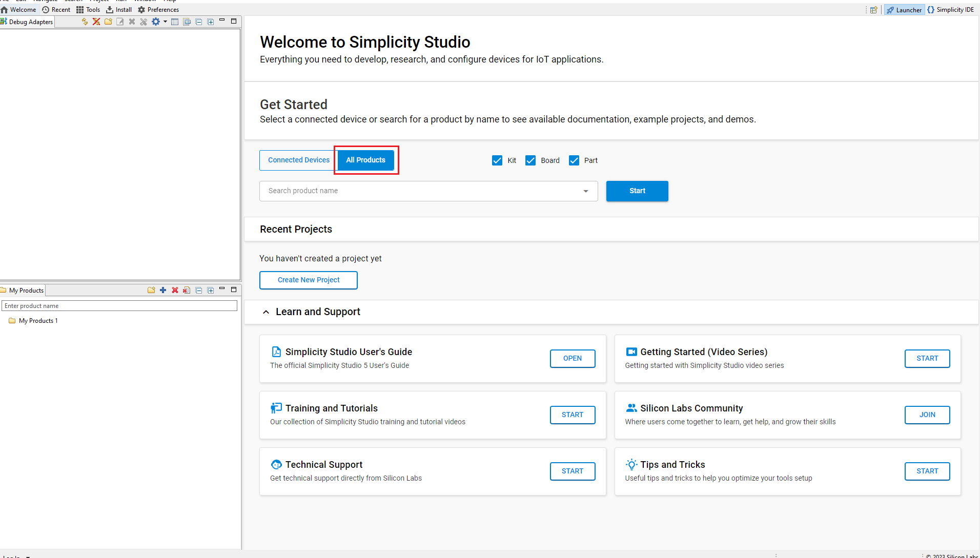Toggle the Kit checkbox
The height and width of the screenshot is (558, 980).
pyautogui.click(x=497, y=160)
